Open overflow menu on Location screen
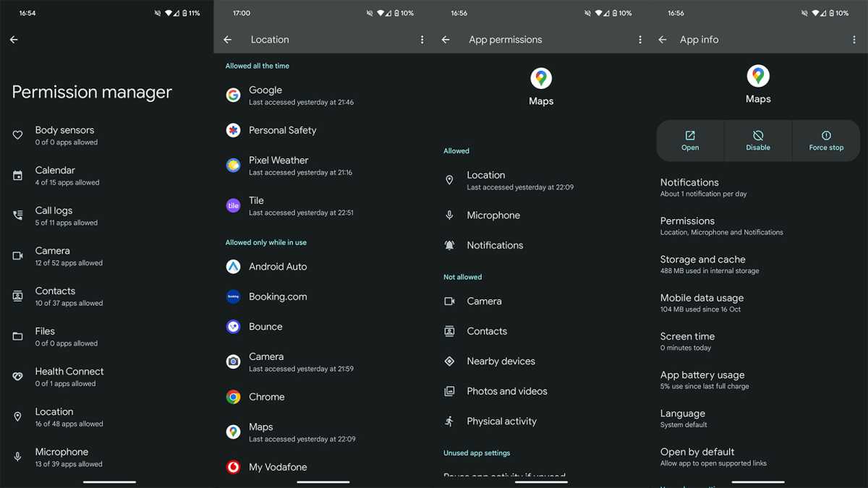This screenshot has height=488, width=868. (x=422, y=40)
